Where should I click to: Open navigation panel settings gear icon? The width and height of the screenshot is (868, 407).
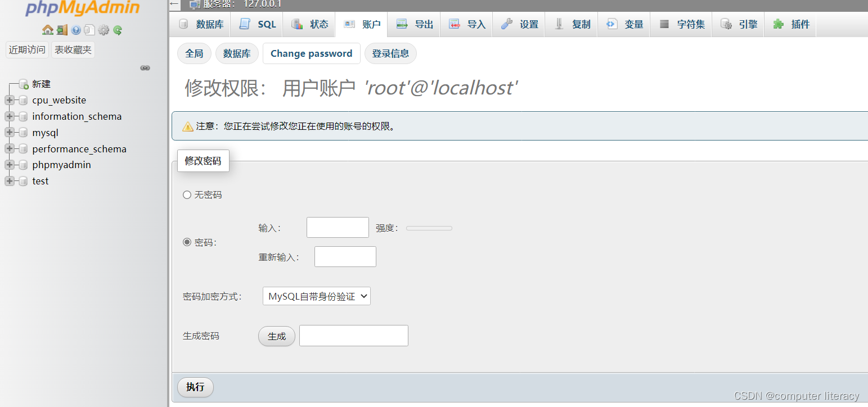tap(104, 30)
